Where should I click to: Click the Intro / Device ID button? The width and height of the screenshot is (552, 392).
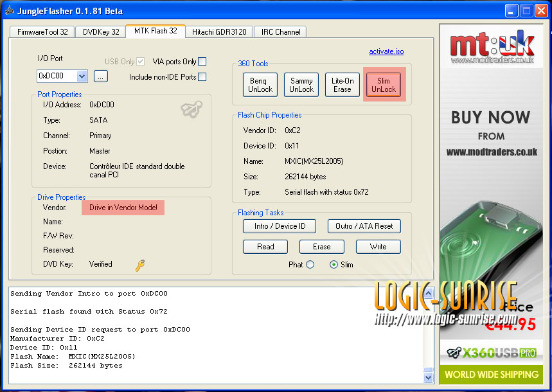pyautogui.click(x=280, y=226)
